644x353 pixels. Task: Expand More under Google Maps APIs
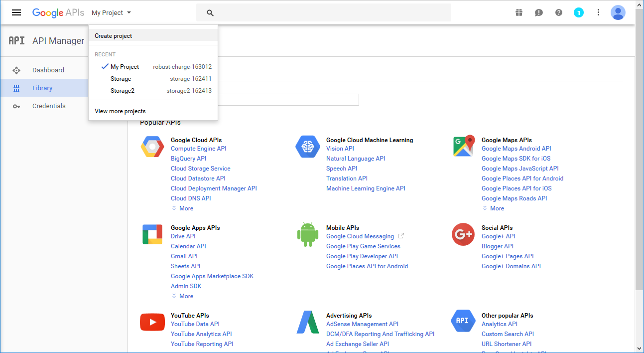coord(497,208)
